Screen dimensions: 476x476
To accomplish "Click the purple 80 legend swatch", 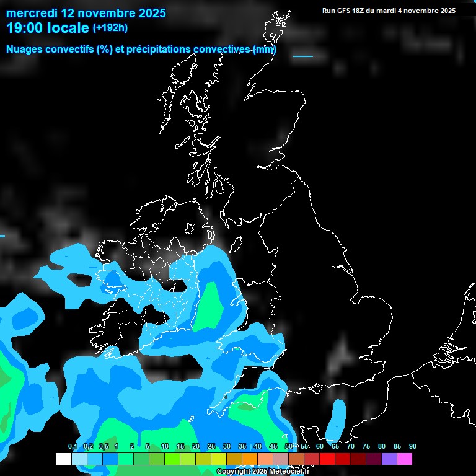I will (x=389, y=459).
